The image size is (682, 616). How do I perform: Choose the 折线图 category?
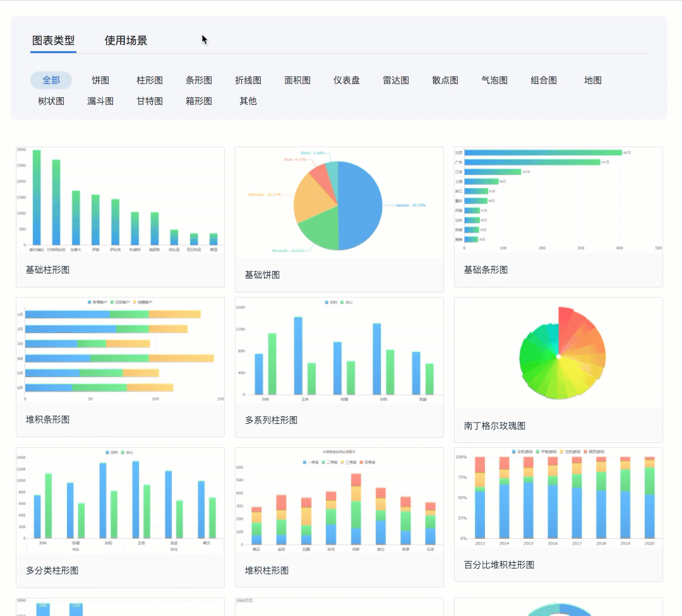248,80
